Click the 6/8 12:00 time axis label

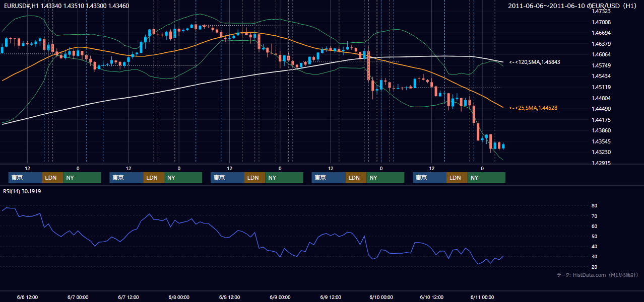click(229, 297)
